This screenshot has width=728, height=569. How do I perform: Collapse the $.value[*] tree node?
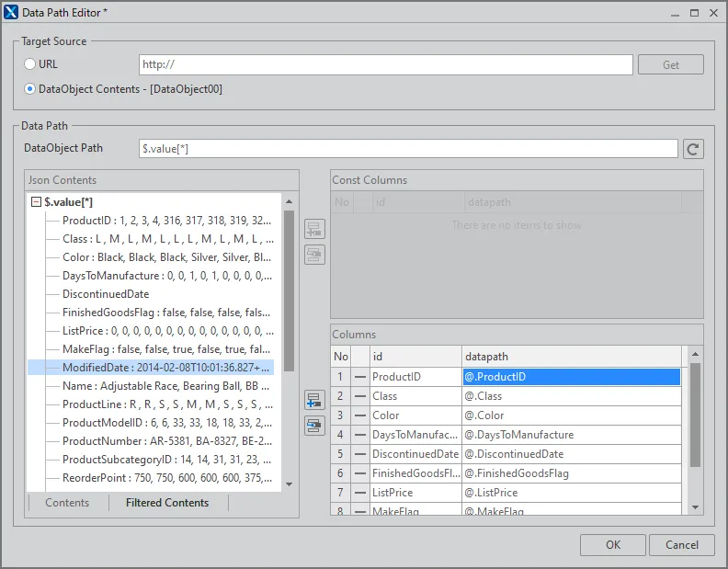coord(37,202)
